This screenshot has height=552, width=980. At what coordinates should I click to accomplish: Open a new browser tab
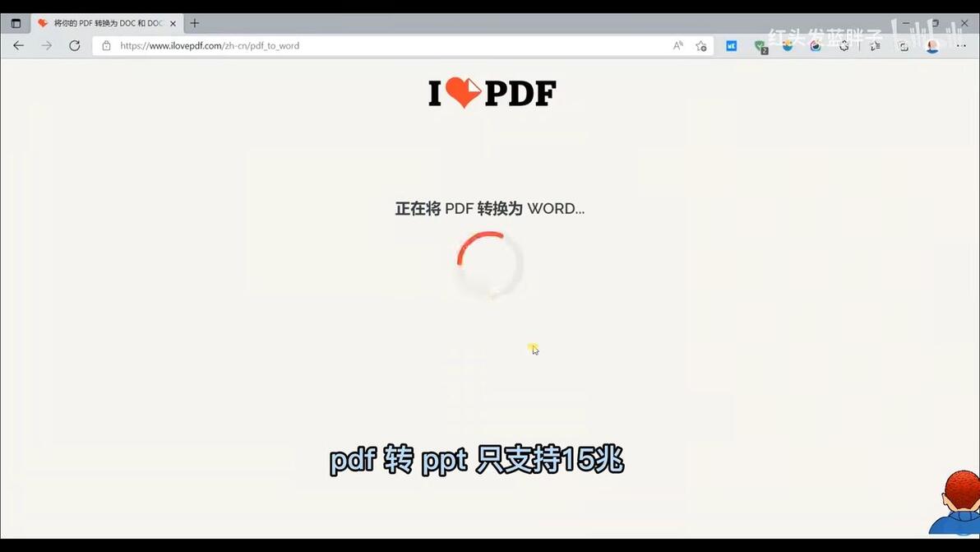click(194, 23)
